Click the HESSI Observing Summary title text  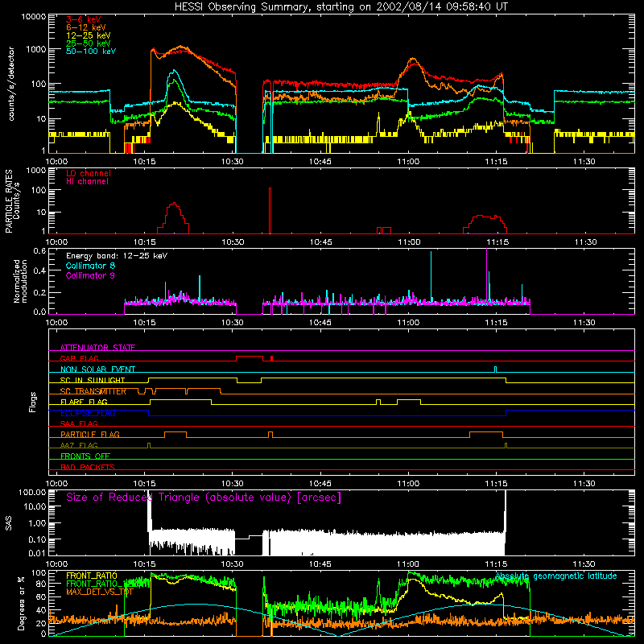(x=341, y=7)
